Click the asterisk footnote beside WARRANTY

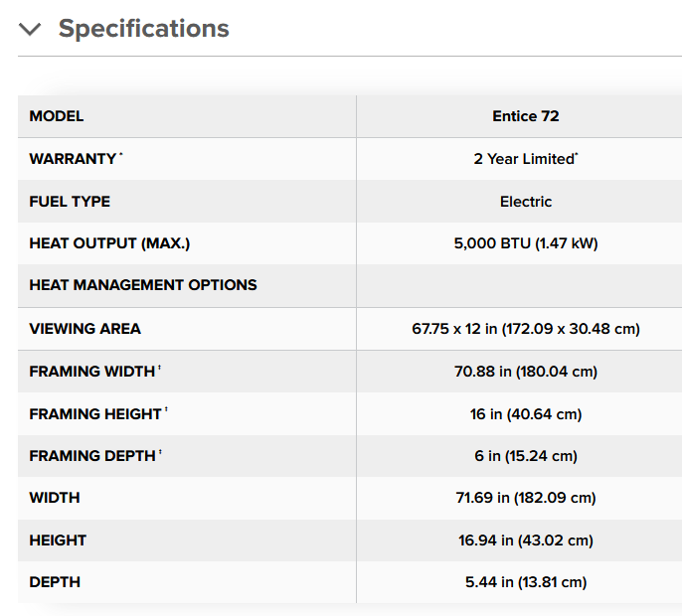121,156
